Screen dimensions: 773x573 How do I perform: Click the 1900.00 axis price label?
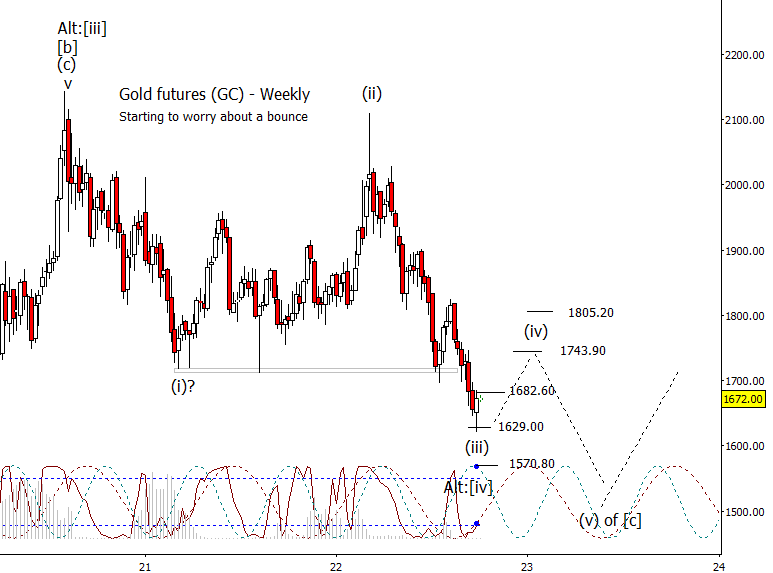coord(744,251)
